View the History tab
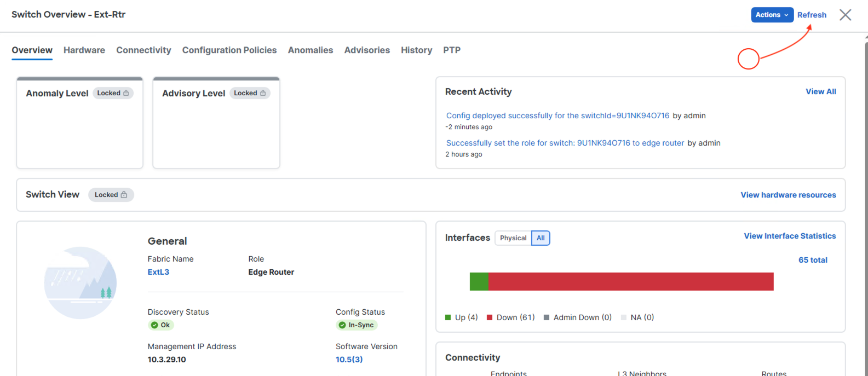868x376 pixels. pos(416,50)
